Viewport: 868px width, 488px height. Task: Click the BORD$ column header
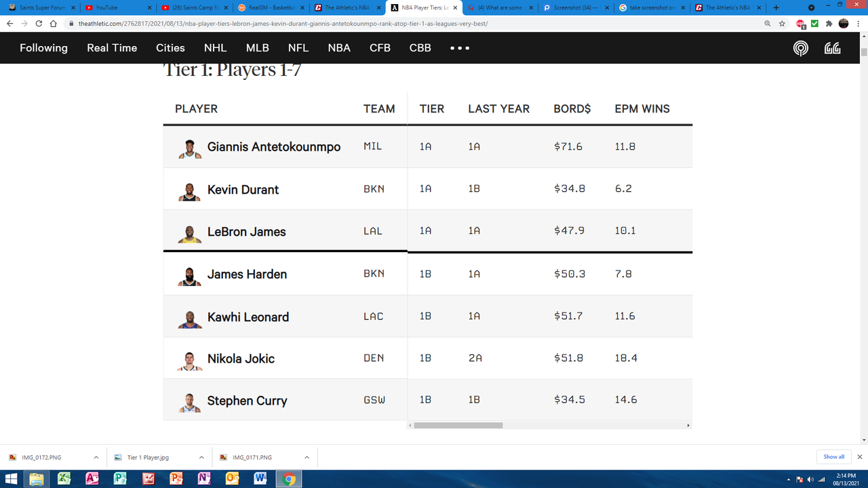[572, 108]
